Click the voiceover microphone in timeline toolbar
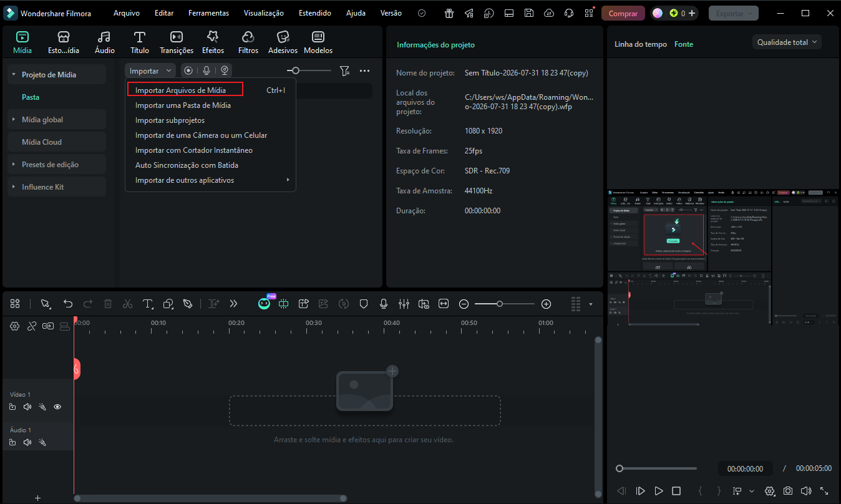The height and width of the screenshot is (504, 841). [384, 304]
